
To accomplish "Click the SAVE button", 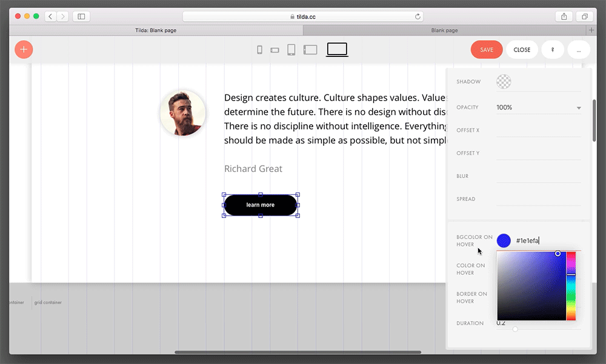I will click(x=487, y=50).
